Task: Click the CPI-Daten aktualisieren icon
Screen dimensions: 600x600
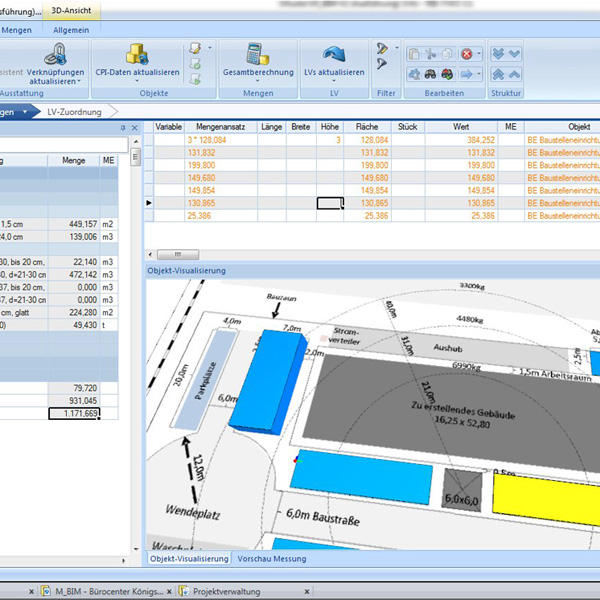Action: pos(136,54)
